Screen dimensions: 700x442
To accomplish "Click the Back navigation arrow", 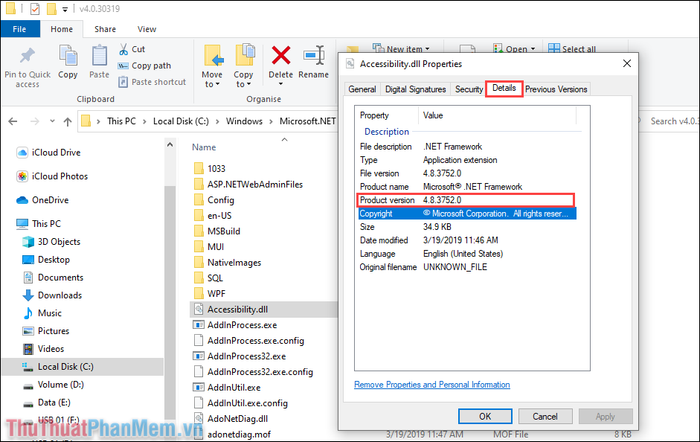I will pos(13,121).
